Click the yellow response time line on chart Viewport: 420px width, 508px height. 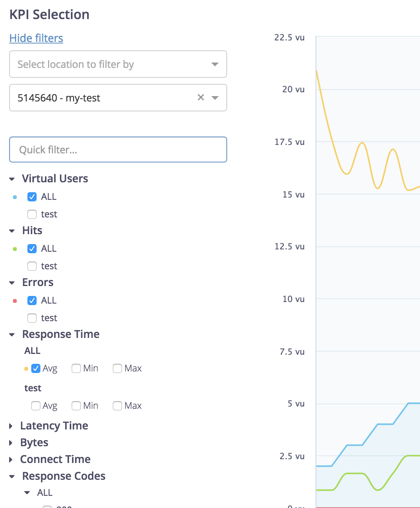pos(362,143)
